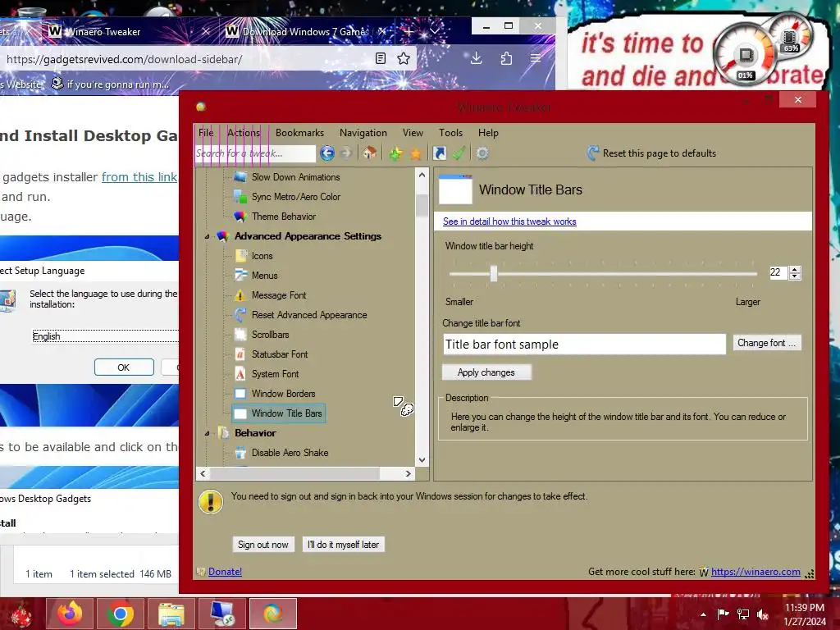The height and width of the screenshot is (630, 840).
Task: Go to the Home page icon in Tweaker
Action: (x=369, y=153)
